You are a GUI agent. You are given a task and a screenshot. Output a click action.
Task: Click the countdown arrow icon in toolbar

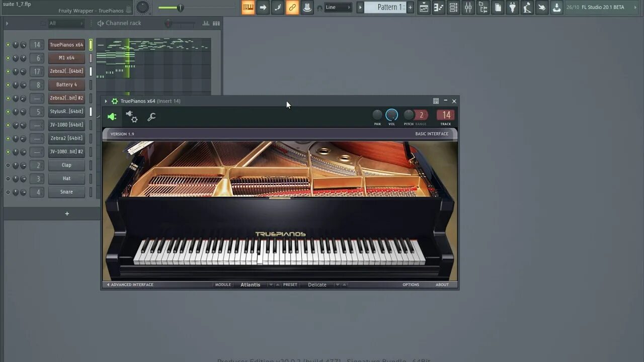(263, 7)
